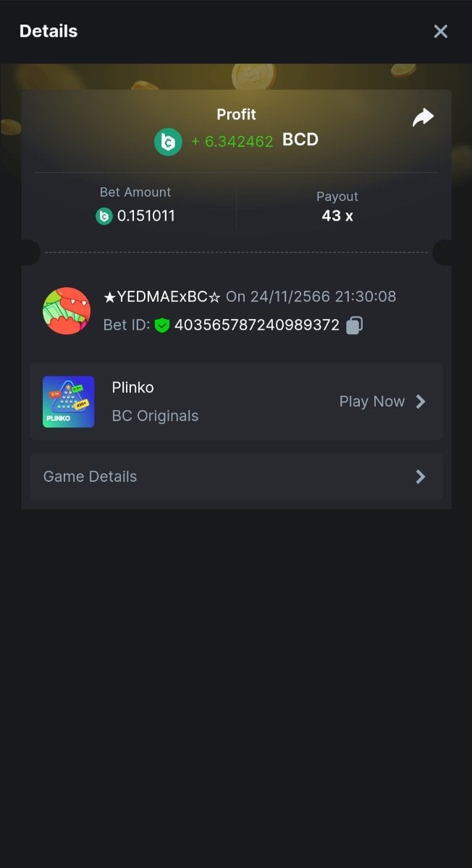Image resolution: width=472 pixels, height=868 pixels.
Task: Click the chevron next to Play Now
Action: pos(421,401)
